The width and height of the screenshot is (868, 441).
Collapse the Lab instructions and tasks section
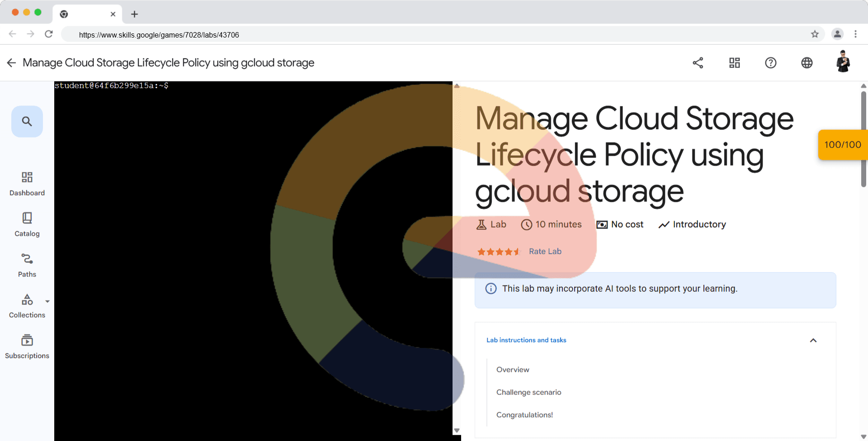813,341
